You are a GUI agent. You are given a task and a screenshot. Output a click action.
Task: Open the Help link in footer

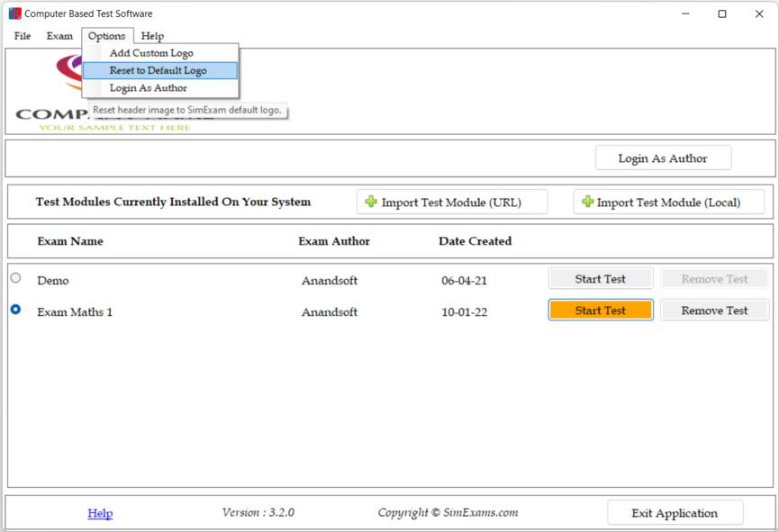100,513
